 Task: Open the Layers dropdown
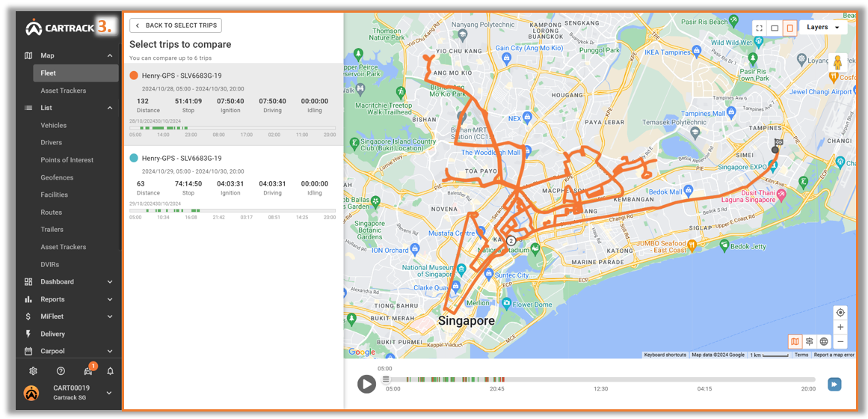(823, 27)
